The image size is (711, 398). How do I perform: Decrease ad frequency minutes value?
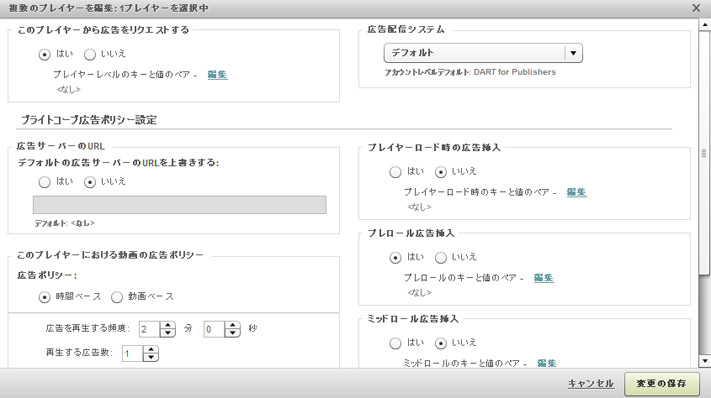pyautogui.click(x=168, y=333)
